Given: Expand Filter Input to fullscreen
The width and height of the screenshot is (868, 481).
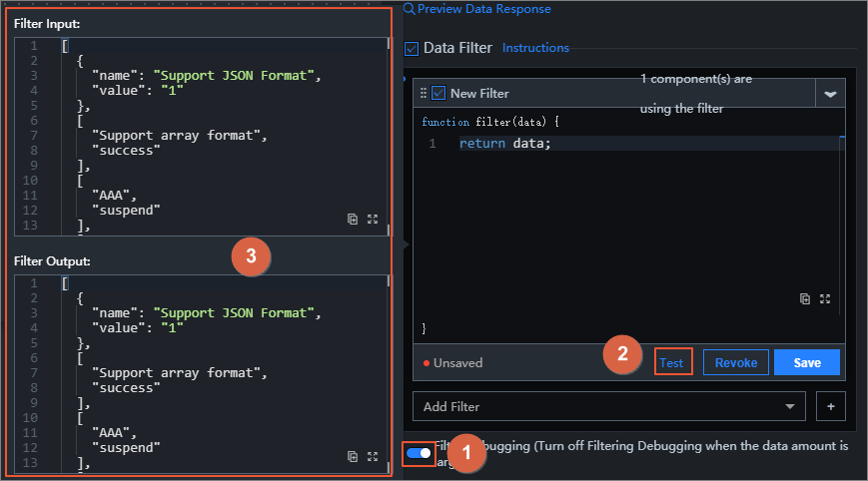Looking at the screenshot, I should tap(373, 219).
